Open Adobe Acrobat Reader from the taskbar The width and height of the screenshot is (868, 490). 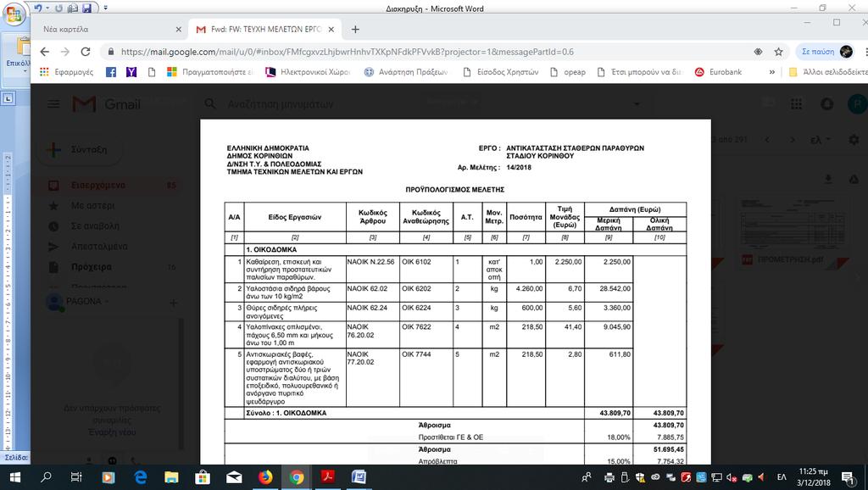[328, 477]
